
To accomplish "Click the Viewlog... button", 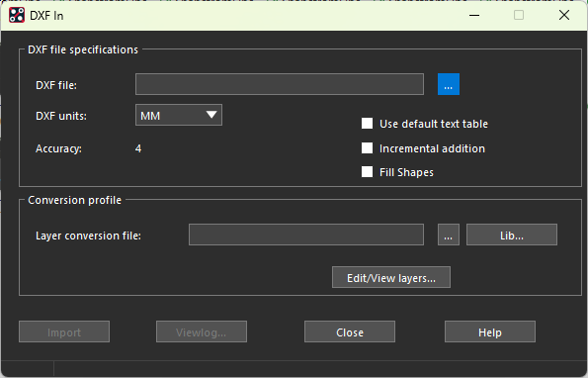I will click(202, 331).
